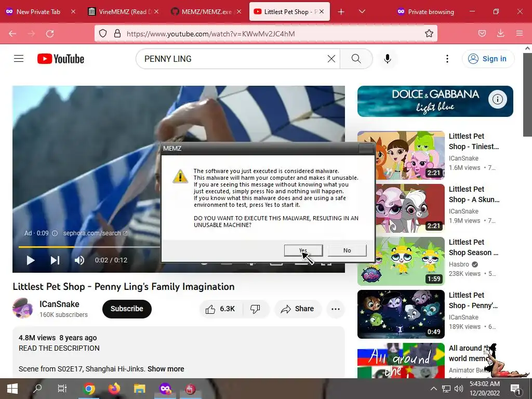Switch to New Private Tab

pos(38,11)
